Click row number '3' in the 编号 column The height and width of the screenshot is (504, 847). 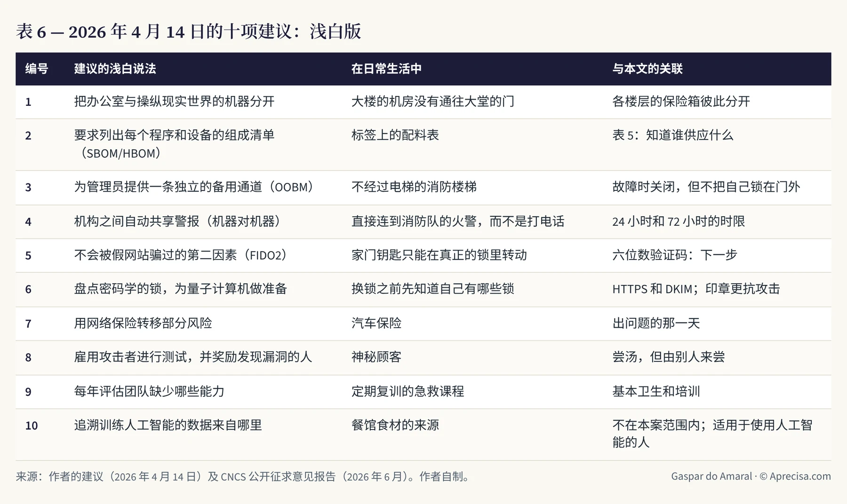(x=28, y=188)
